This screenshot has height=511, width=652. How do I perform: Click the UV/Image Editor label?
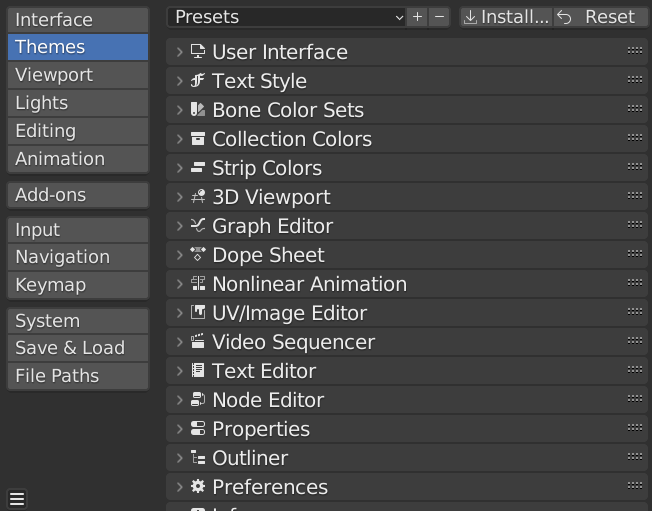pos(289,314)
